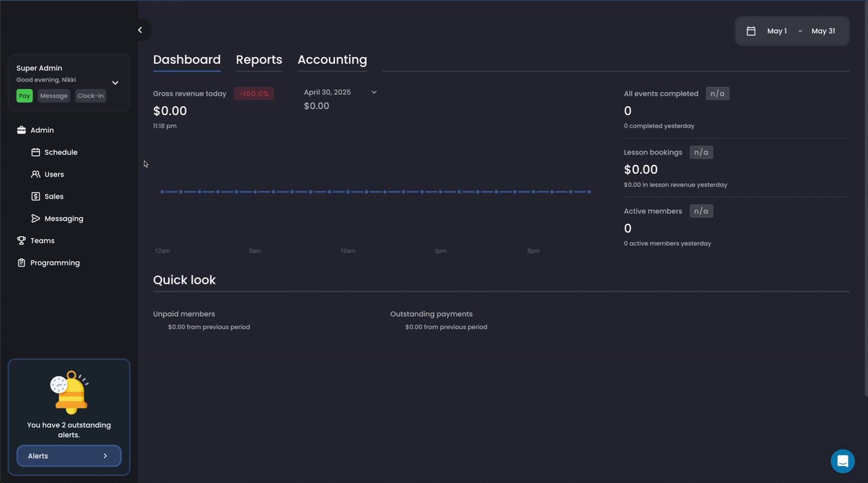Click the Programming clipboard icon
Viewport: 868px width, 483px height.
pos(21,263)
